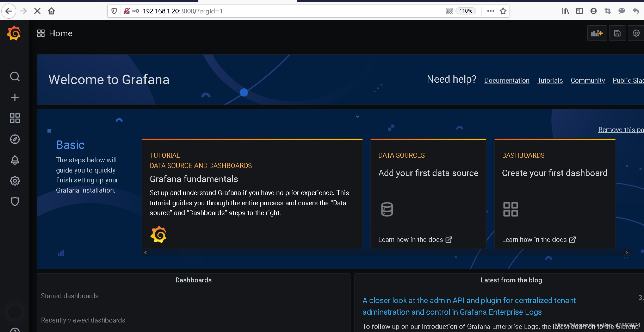Open the admin API blog article link
Image resolution: width=644 pixels, height=332 pixels.
point(469,306)
